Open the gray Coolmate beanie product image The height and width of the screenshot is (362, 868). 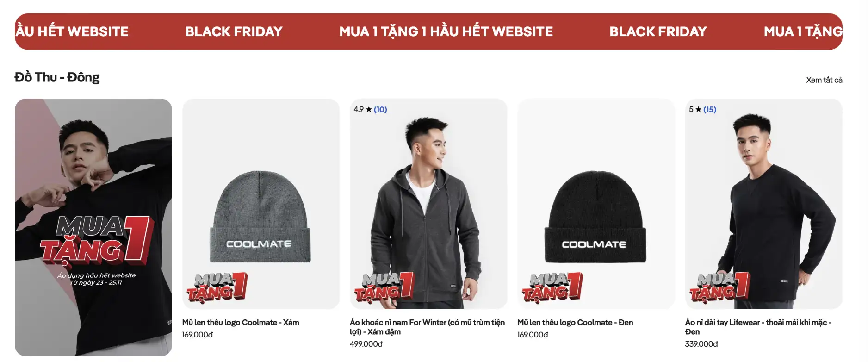coord(260,204)
